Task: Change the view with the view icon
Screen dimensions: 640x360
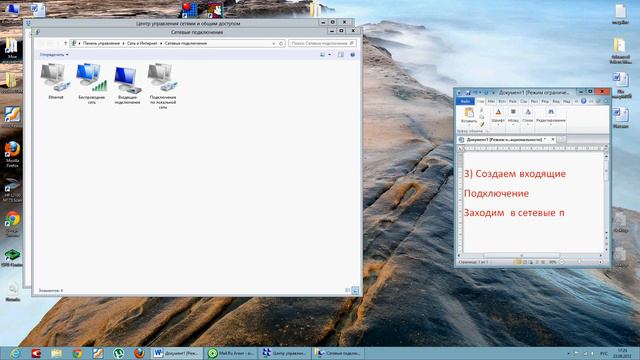Action: [x=322, y=54]
